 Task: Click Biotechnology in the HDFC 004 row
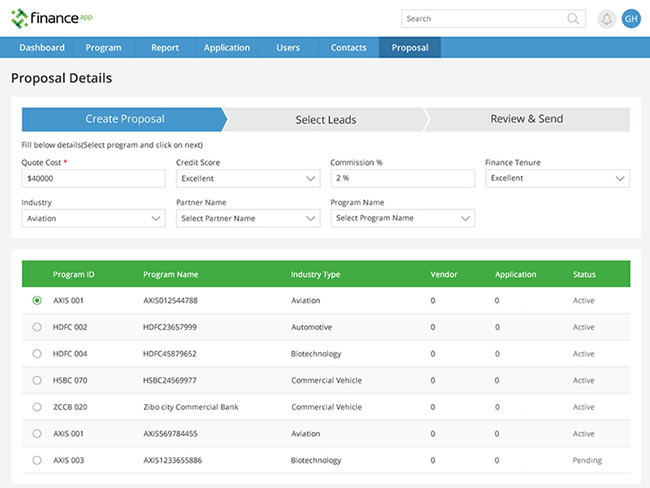click(316, 354)
